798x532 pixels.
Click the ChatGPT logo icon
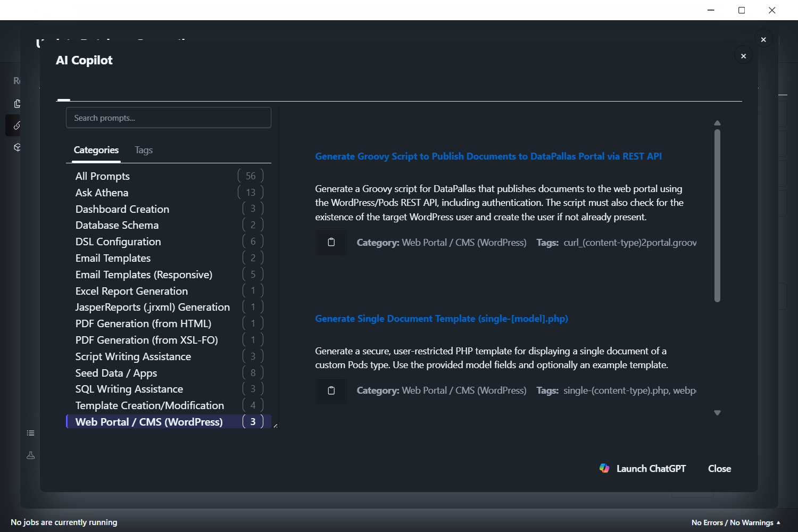pyautogui.click(x=604, y=468)
